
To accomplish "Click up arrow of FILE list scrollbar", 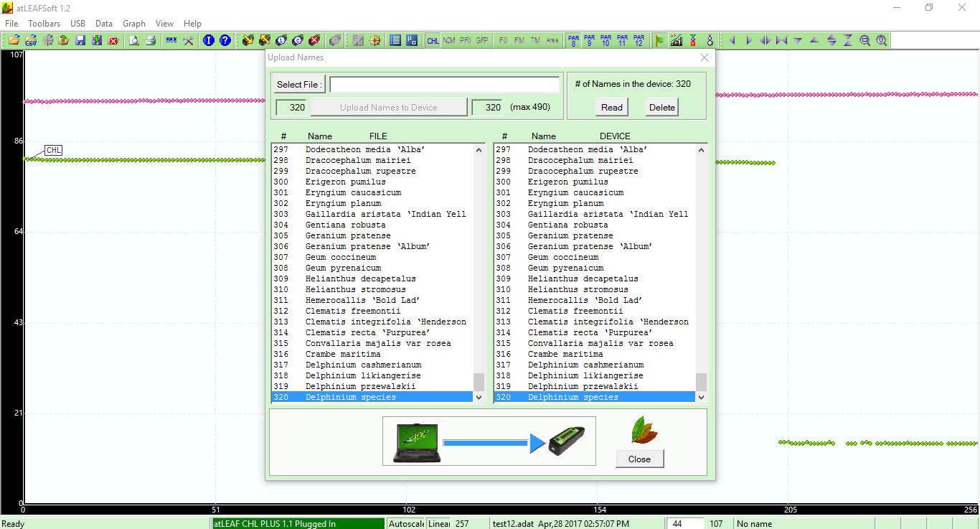I will point(479,150).
